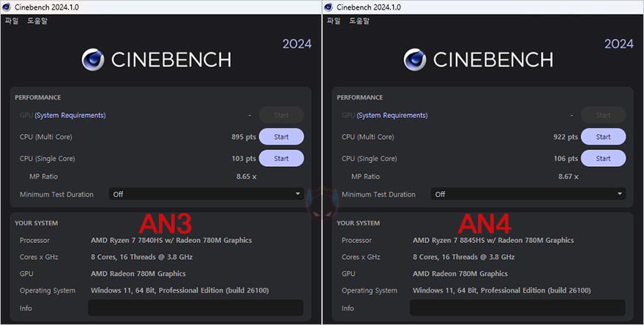
Task: Click Windows 11 operating system text in right window
Action: tap(502, 291)
